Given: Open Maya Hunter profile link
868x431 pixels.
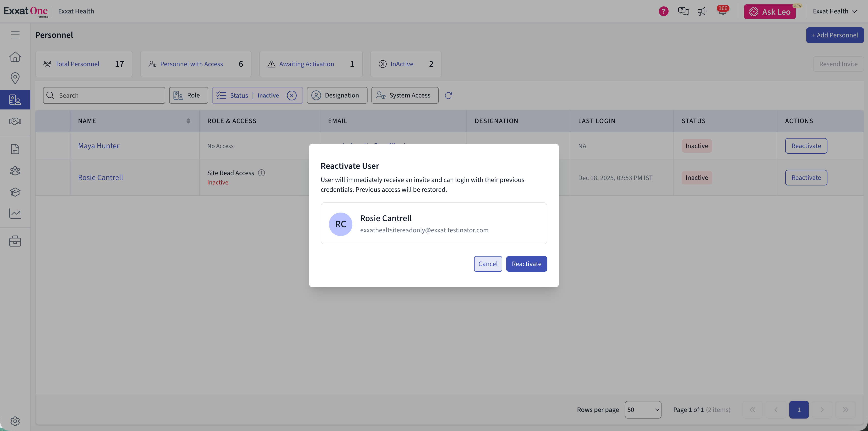Looking at the screenshot, I should click(x=99, y=146).
